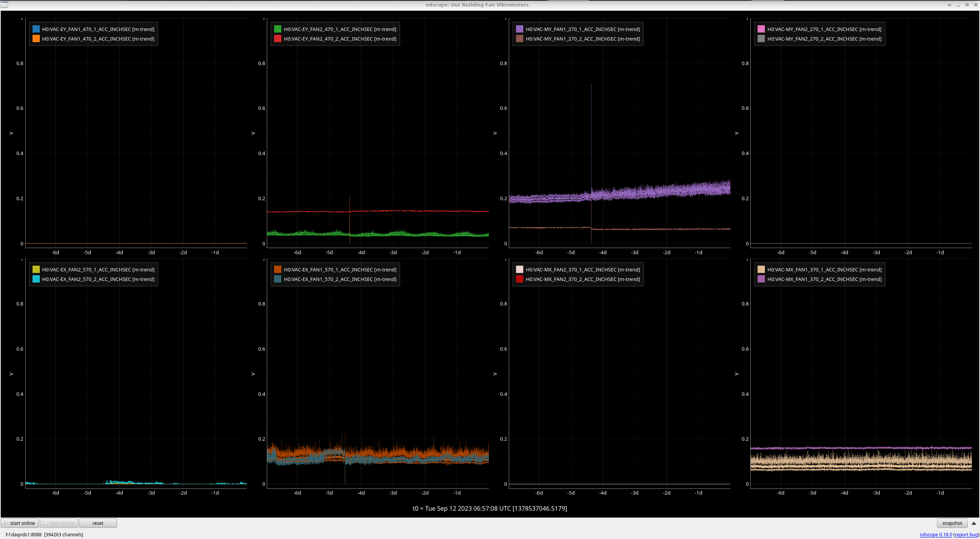This screenshot has height=539, width=980.
Task: Click red swatch for EY_FAN2_470_2 channel
Action: 278,39
